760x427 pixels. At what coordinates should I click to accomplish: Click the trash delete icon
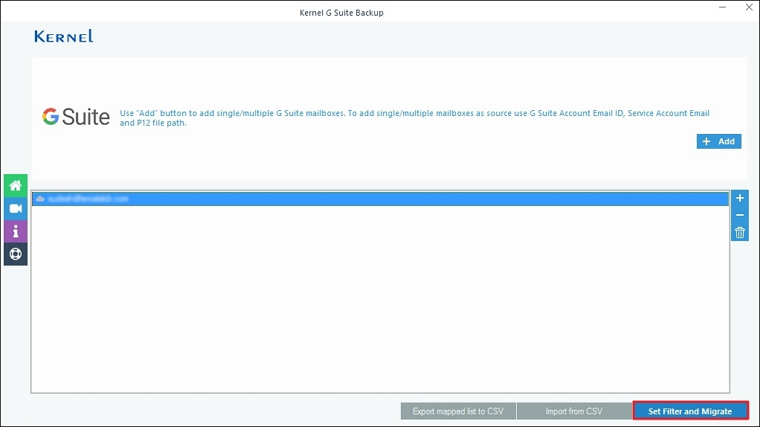pos(740,233)
